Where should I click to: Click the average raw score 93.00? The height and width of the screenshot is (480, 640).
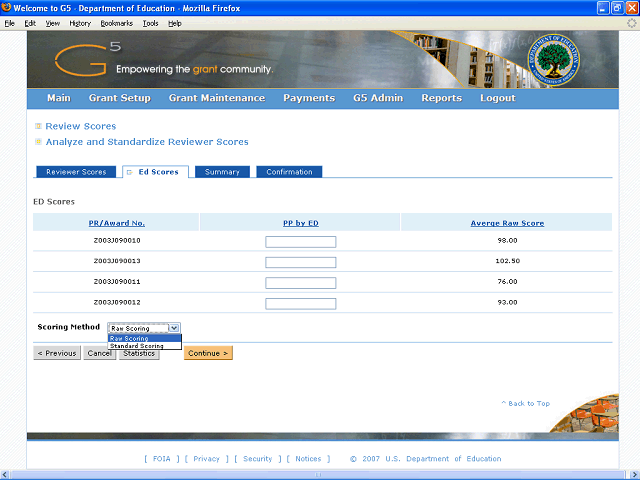coord(507,302)
